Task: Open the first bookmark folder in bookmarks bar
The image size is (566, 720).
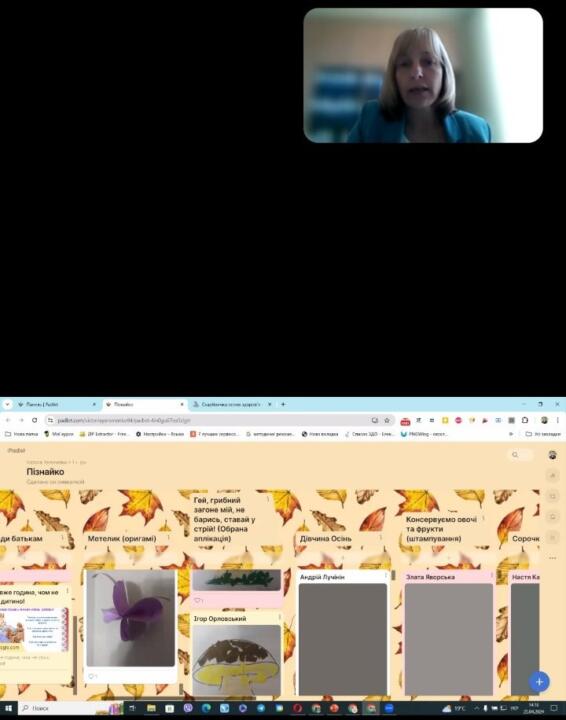Action: tap(22, 433)
